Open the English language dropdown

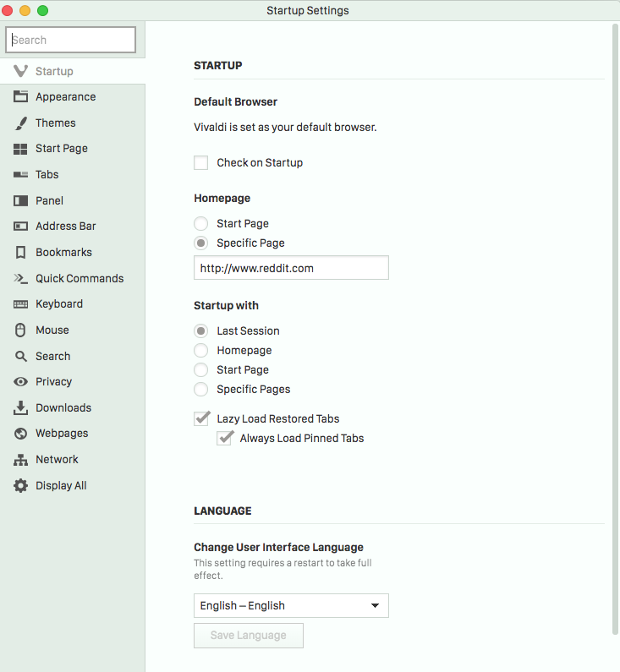pyautogui.click(x=291, y=605)
